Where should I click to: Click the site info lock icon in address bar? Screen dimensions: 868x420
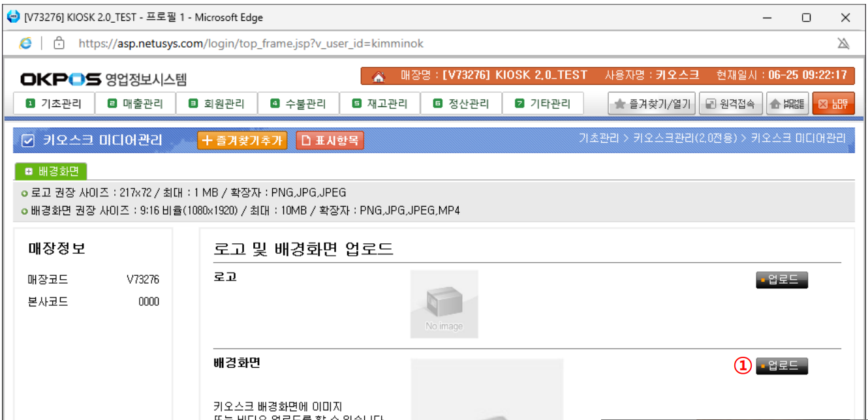click(59, 44)
